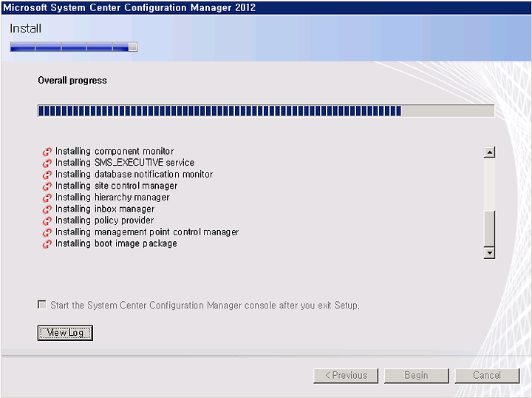This screenshot has height=398, width=532.
Task: Click status icon beside database notification monitor
Action: click(47, 175)
